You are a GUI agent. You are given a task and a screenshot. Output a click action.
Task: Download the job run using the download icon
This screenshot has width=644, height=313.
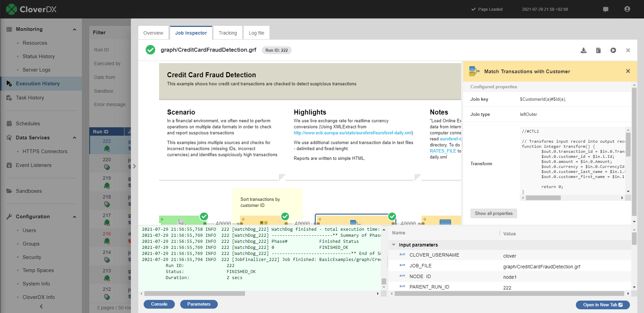pos(584,50)
